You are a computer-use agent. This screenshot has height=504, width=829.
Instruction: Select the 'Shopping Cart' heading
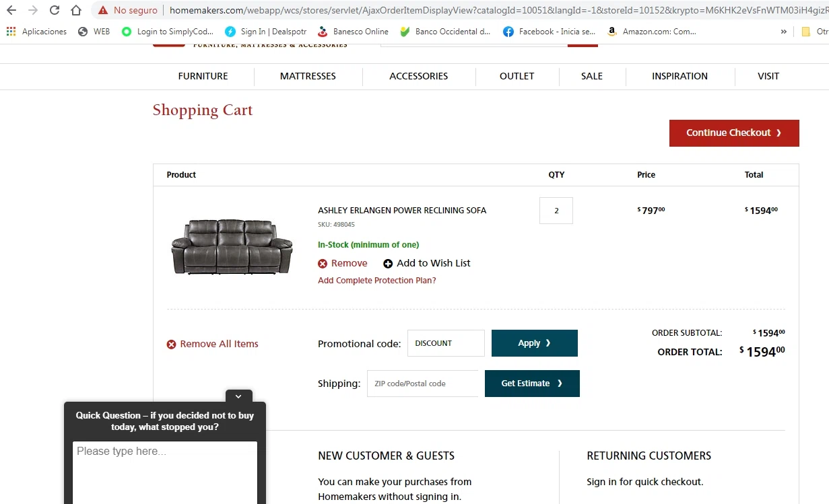click(203, 110)
